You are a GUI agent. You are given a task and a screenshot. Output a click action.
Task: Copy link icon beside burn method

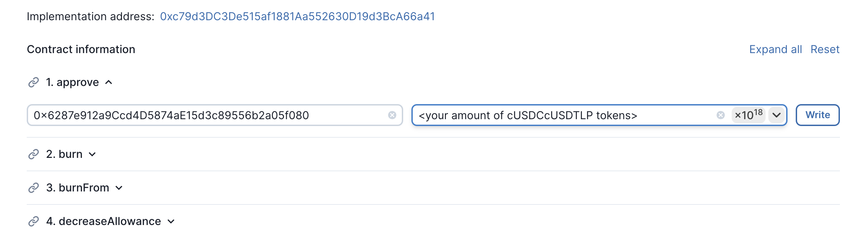tap(34, 154)
